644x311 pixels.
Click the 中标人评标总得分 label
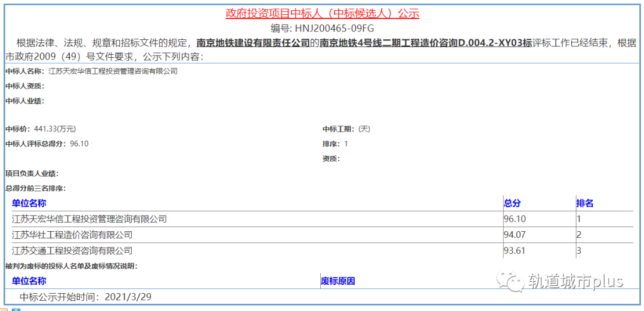click(37, 144)
